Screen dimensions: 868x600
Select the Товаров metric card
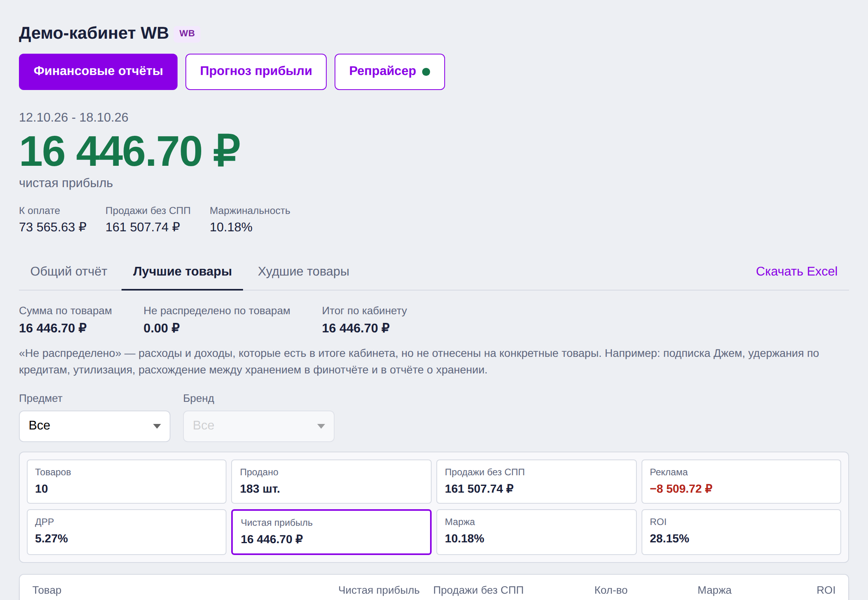tap(127, 482)
